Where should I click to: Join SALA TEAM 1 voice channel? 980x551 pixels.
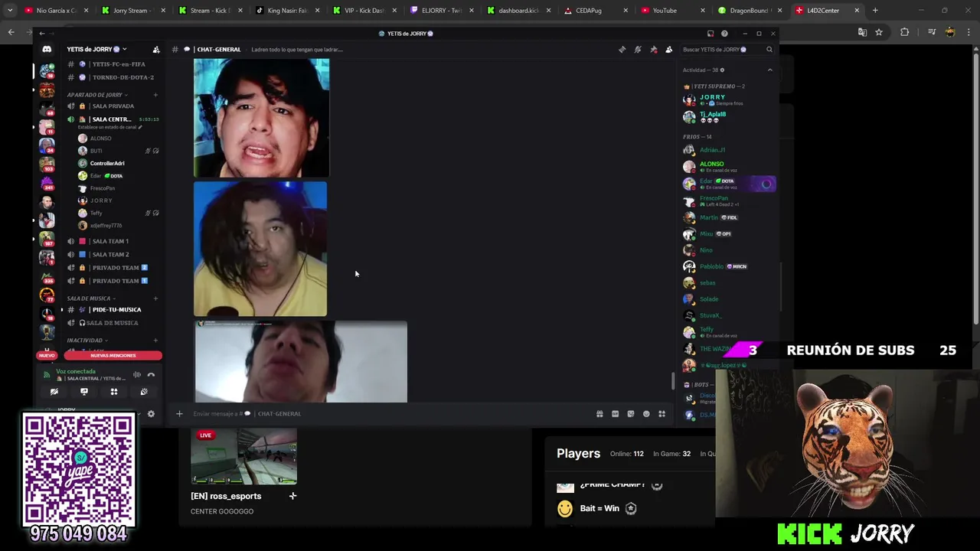click(x=113, y=241)
